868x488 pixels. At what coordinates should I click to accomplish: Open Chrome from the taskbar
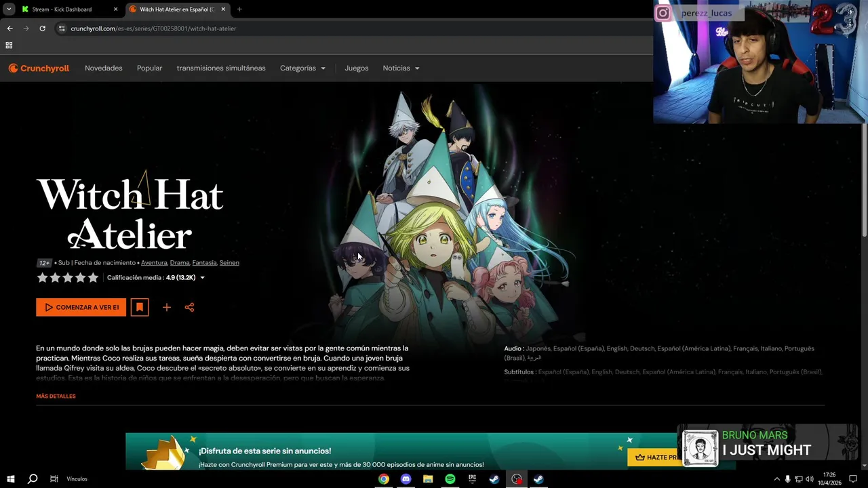pyautogui.click(x=384, y=479)
